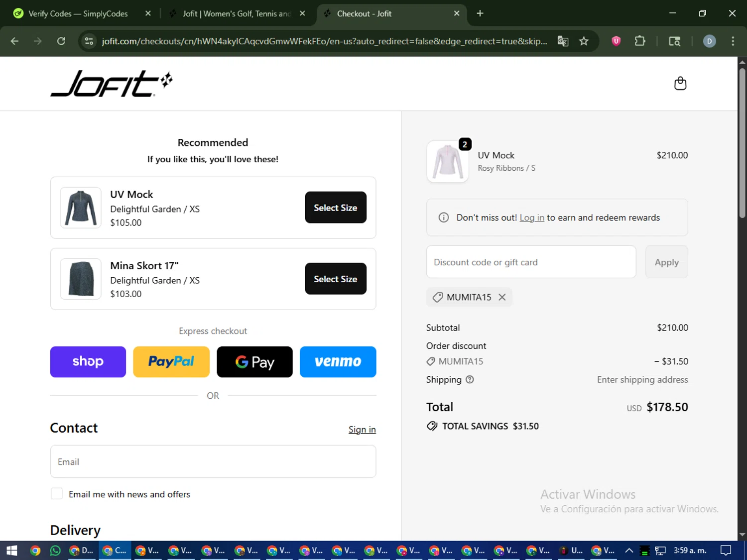Image resolution: width=747 pixels, height=560 pixels.
Task: Go back in browser history
Action: [x=14, y=41]
